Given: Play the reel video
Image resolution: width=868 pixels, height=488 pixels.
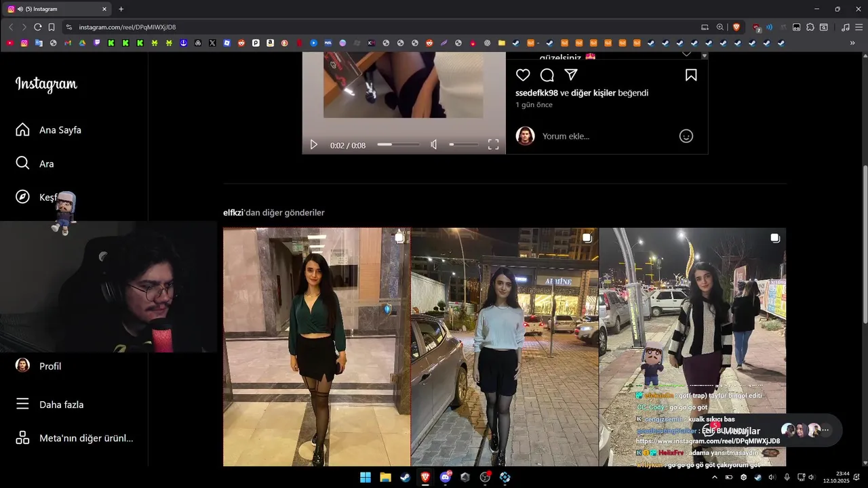Looking at the screenshot, I should coord(314,145).
